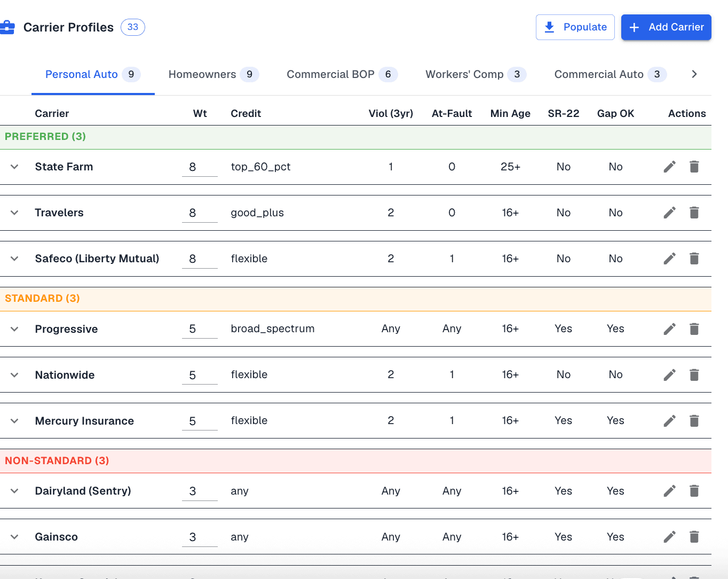Edit the State Farm carrier
Image resolution: width=728 pixels, height=579 pixels.
click(x=669, y=167)
